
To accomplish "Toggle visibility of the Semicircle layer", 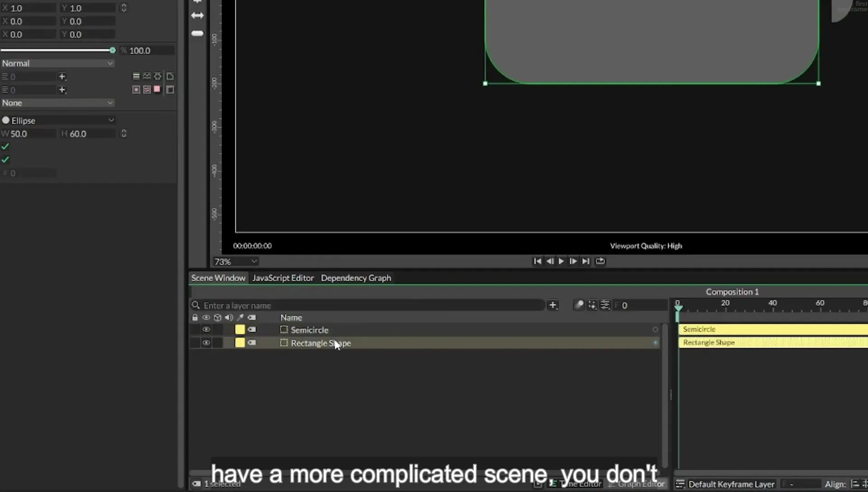I will [x=206, y=330].
